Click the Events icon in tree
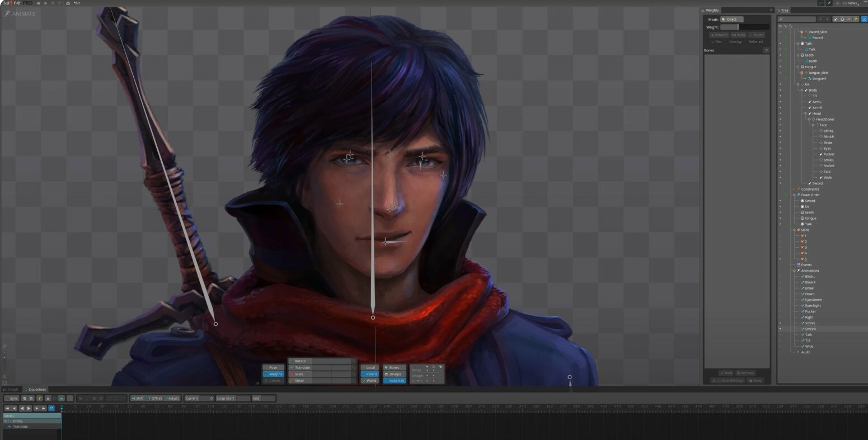Image resolution: width=868 pixels, height=440 pixels. (x=799, y=265)
